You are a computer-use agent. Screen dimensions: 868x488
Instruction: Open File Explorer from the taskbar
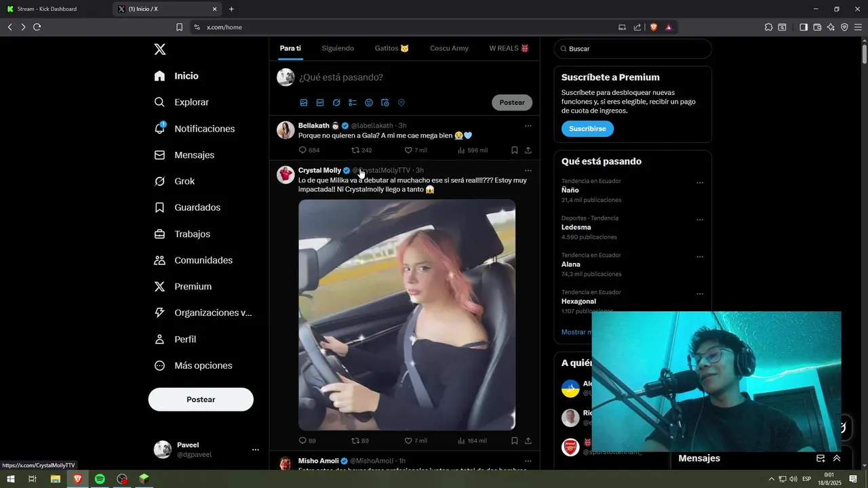[56, 479]
